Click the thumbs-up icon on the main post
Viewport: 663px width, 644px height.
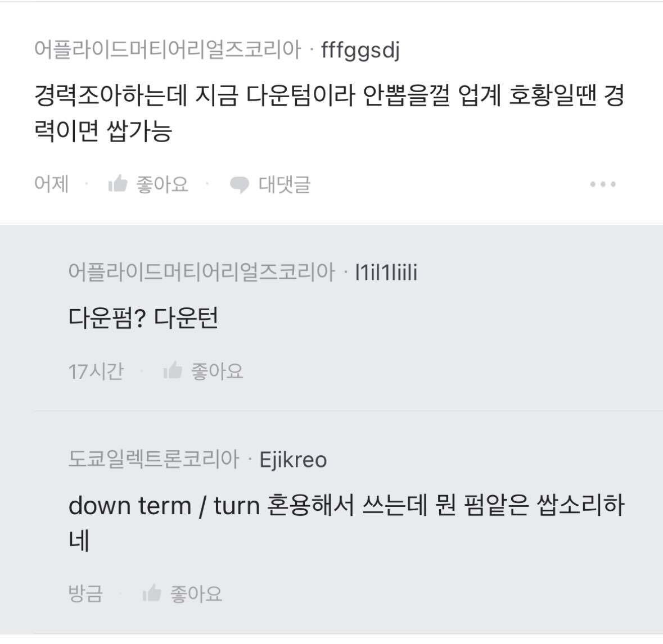(x=120, y=183)
